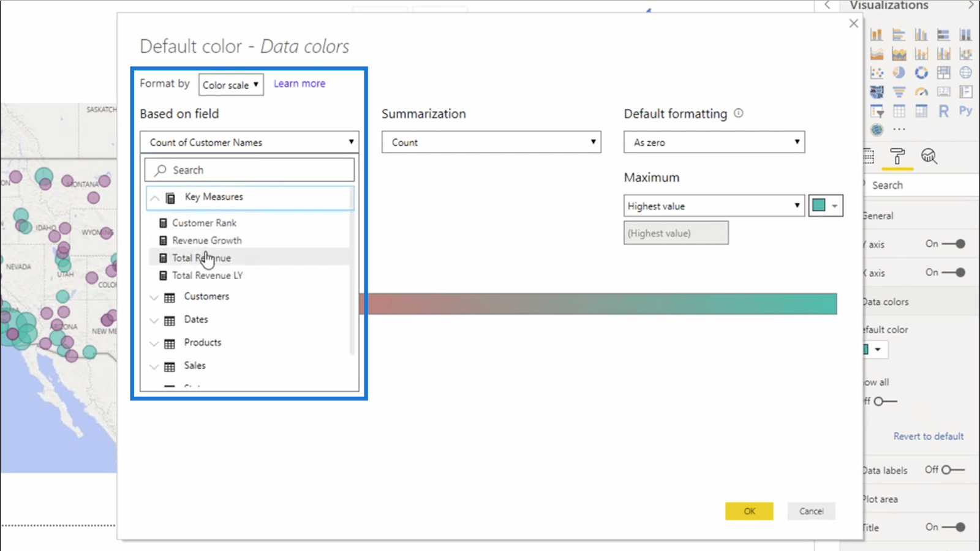Viewport: 980px width, 551px height.
Task: Expand the Products table
Action: tap(154, 343)
